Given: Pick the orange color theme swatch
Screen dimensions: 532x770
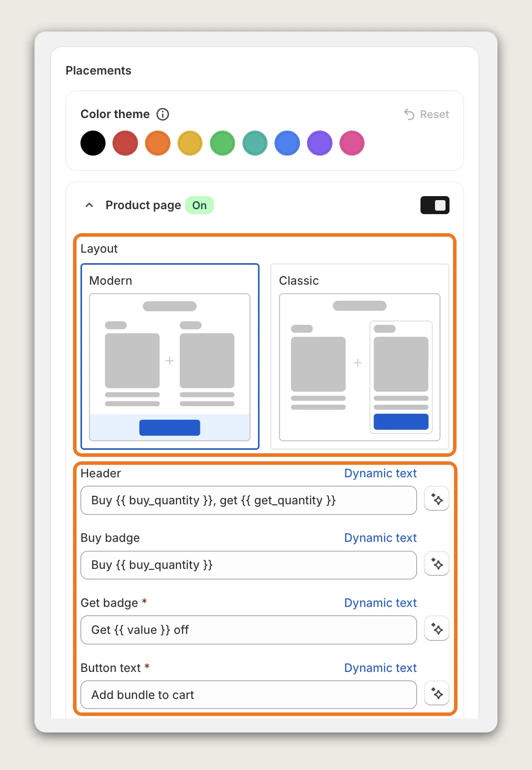Looking at the screenshot, I should (157, 143).
